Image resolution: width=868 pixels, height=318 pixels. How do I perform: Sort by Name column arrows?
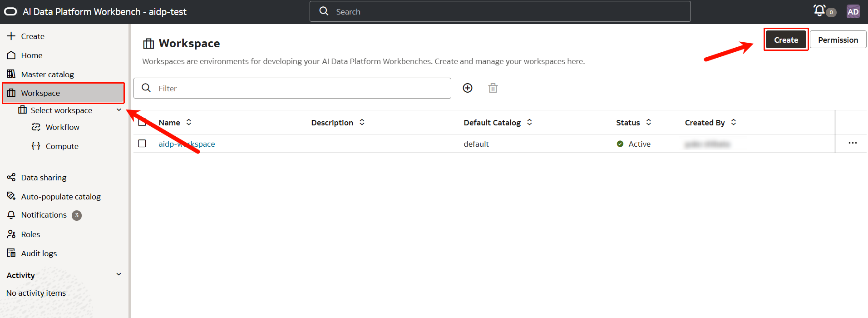(x=189, y=122)
